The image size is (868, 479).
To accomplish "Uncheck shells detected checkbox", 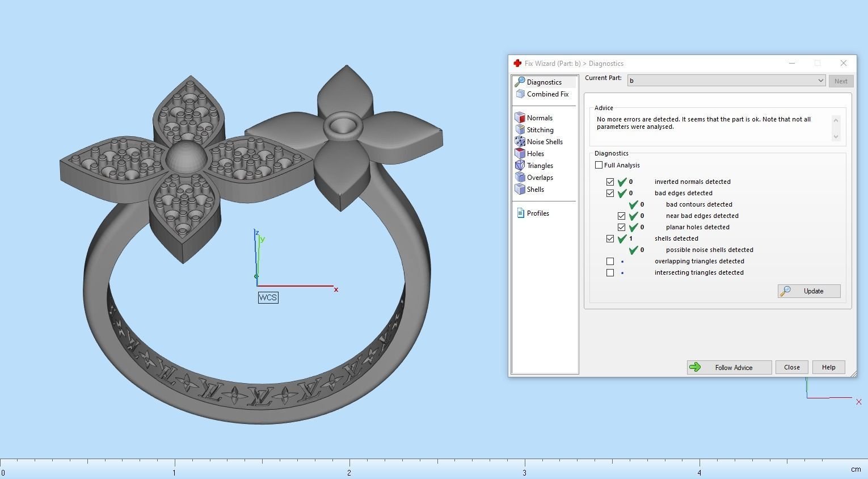I will pyautogui.click(x=610, y=238).
